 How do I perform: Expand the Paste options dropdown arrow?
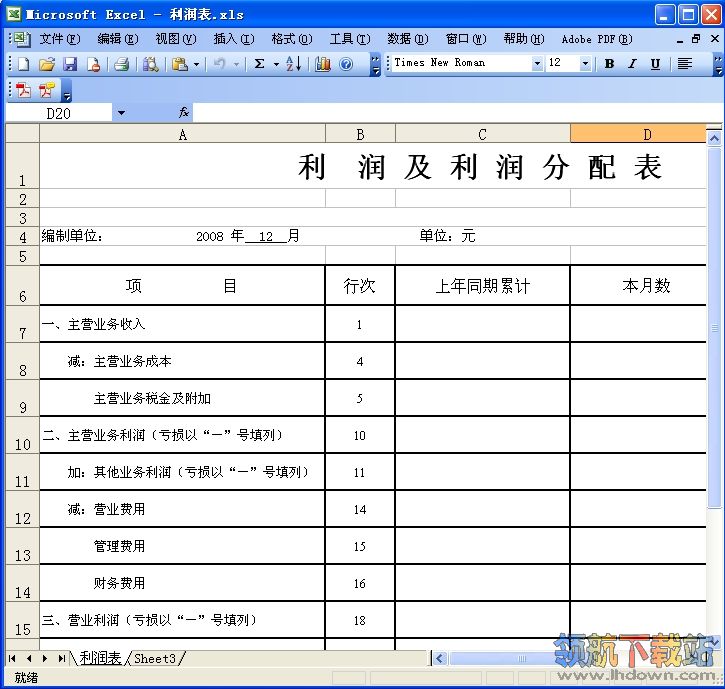point(196,64)
